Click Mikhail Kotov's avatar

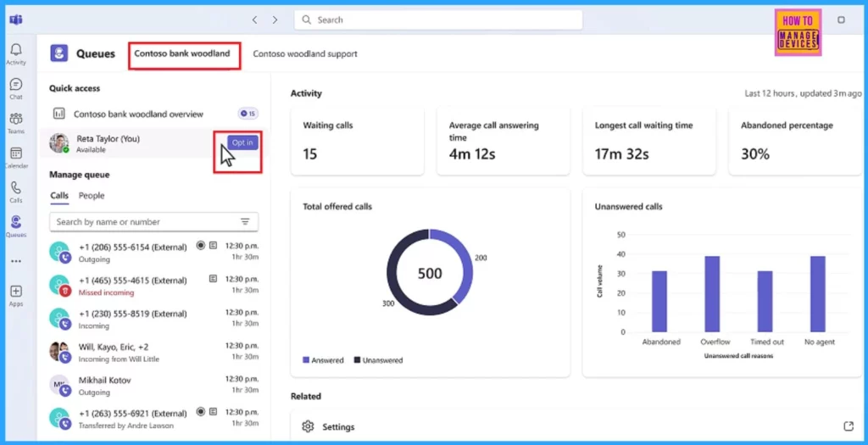coord(59,386)
